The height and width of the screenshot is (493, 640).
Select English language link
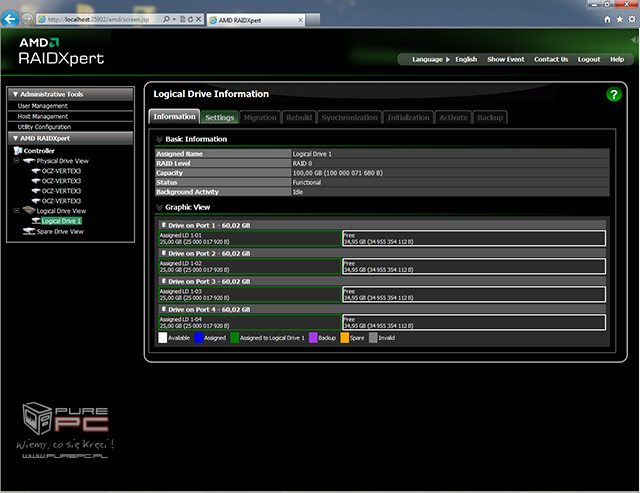(x=466, y=60)
